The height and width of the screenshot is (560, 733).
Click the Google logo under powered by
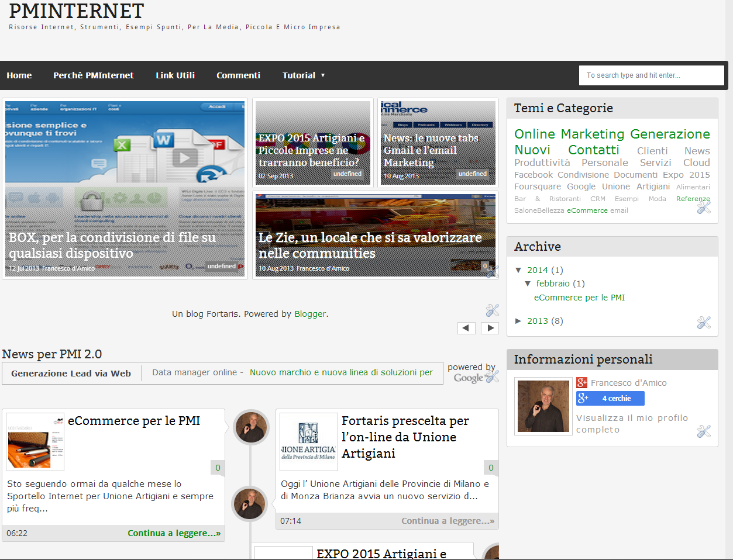coord(469,378)
